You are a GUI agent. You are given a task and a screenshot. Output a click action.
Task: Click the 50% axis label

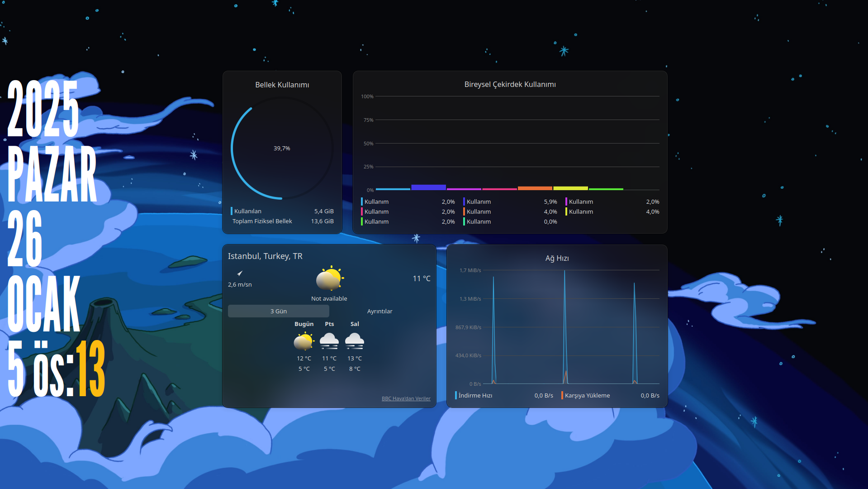point(369,144)
